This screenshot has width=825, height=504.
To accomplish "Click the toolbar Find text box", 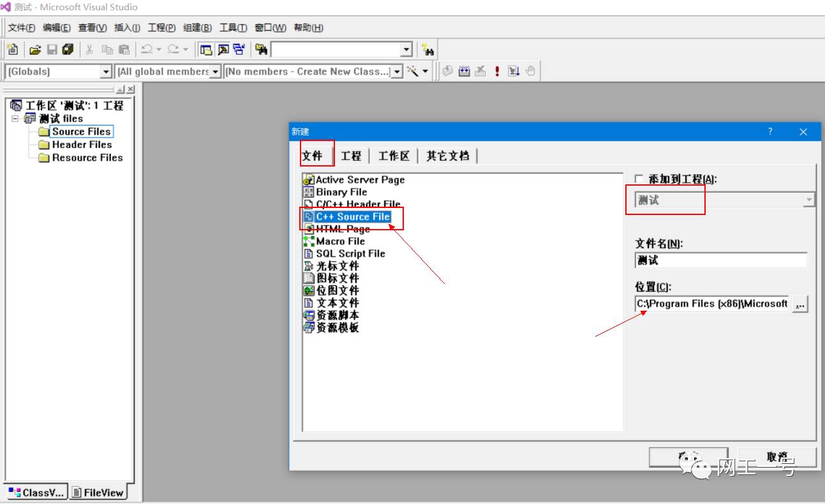I will tap(336, 50).
